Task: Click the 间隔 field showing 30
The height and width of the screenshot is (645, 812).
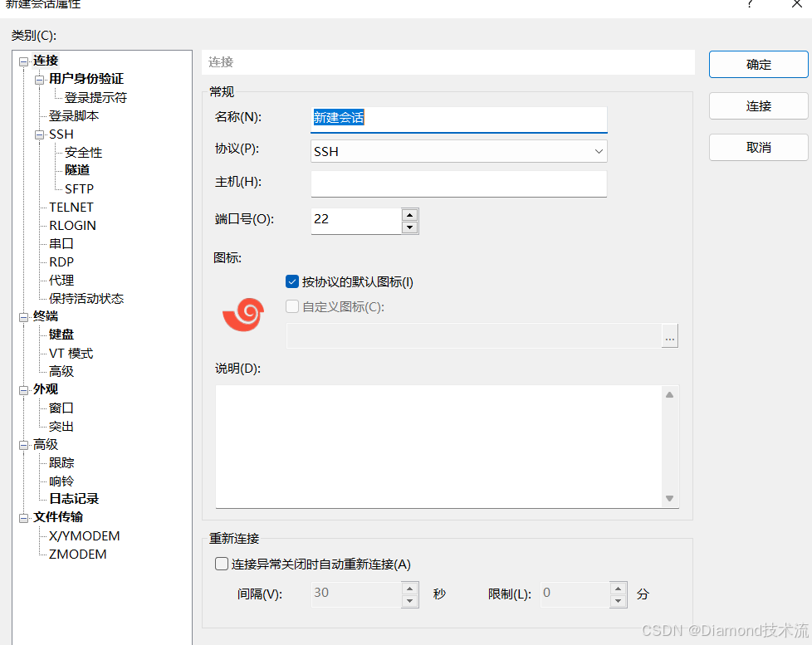Action: coord(356,594)
